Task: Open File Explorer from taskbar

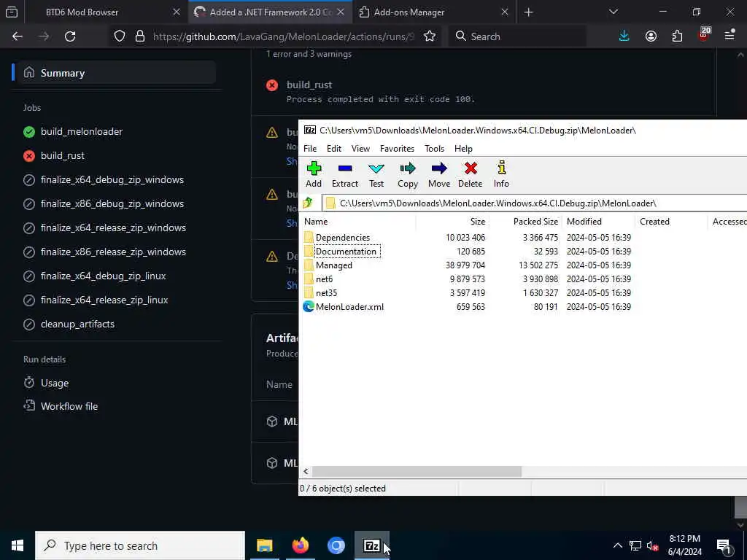Action: 264,545
